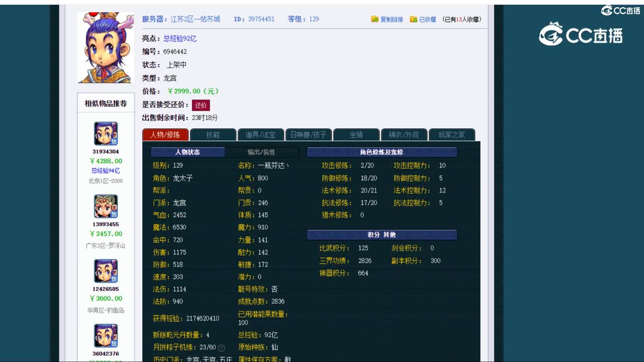Viewport: 644px width, 362px height.
Task: Switch to the 输出/抗性 panel
Action: coord(262,152)
